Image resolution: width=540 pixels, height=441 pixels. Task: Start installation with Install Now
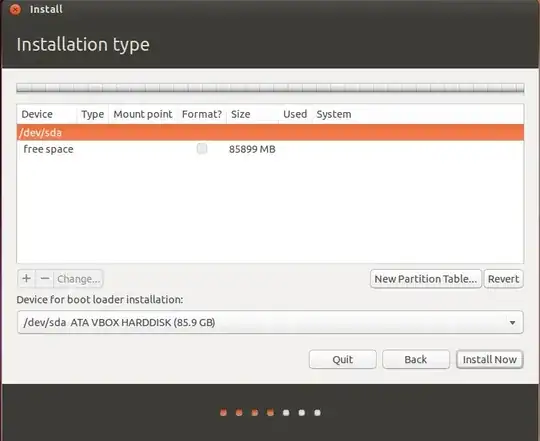pyautogui.click(x=490, y=359)
